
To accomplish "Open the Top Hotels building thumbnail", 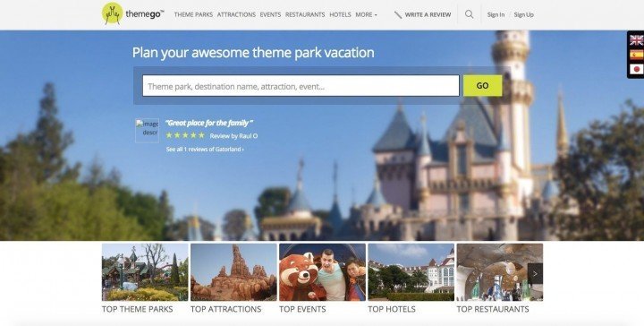I will (411, 272).
